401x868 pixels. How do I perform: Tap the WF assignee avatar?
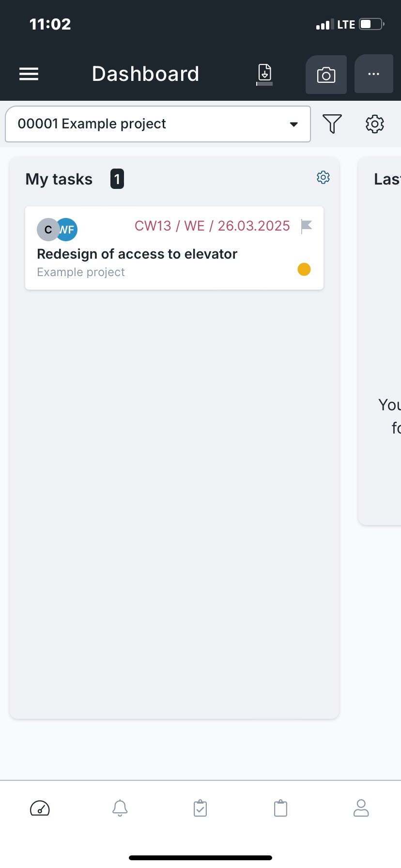67,230
